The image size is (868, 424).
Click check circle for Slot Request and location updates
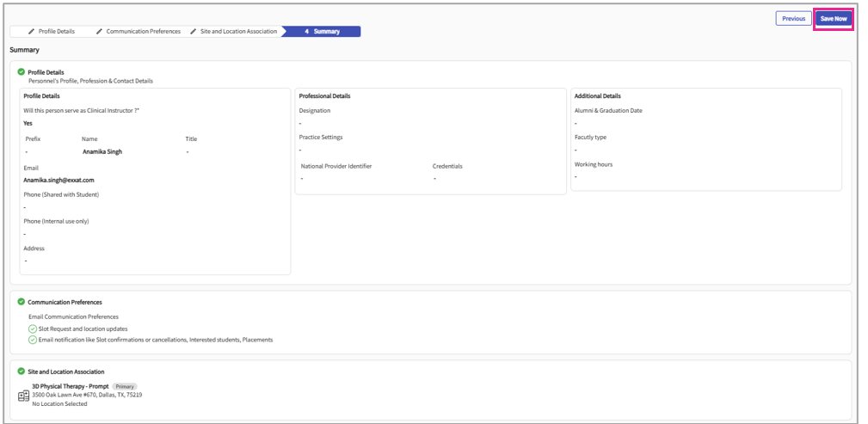[33, 329]
